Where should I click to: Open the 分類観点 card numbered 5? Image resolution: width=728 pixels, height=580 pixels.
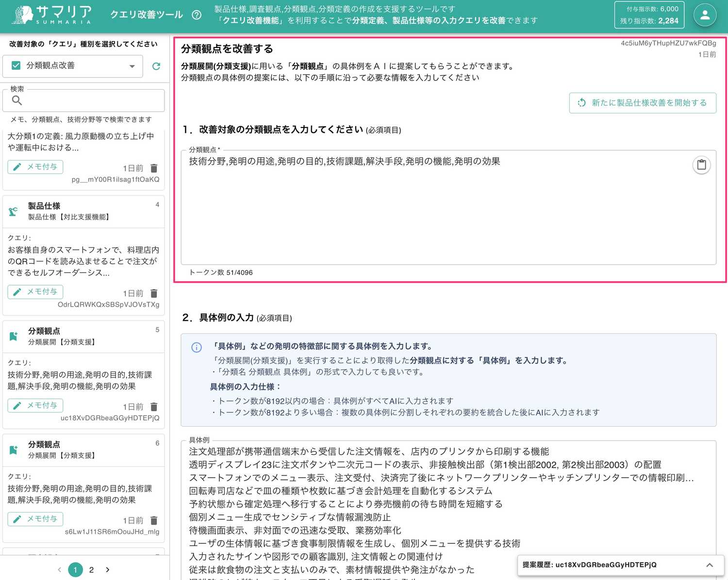(83, 336)
